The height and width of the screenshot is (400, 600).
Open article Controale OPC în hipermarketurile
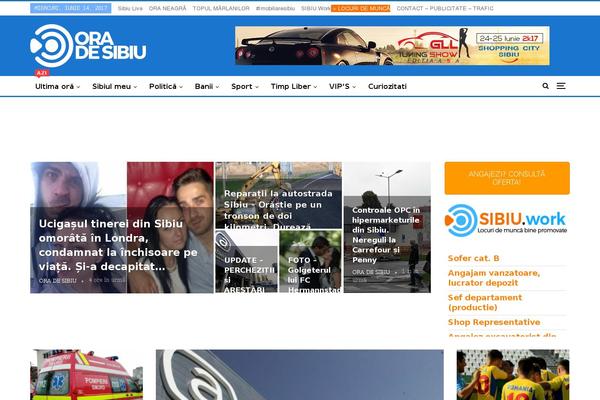point(386,235)
